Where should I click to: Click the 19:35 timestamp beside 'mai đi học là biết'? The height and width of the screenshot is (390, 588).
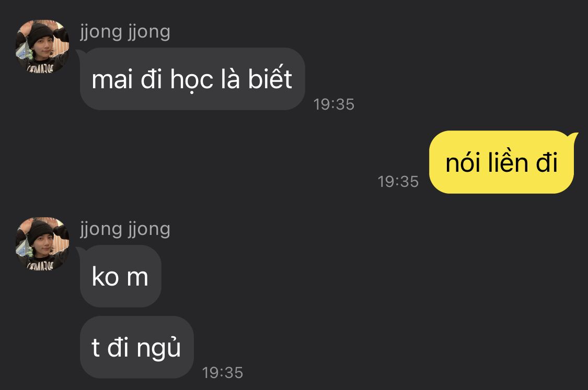334,104
